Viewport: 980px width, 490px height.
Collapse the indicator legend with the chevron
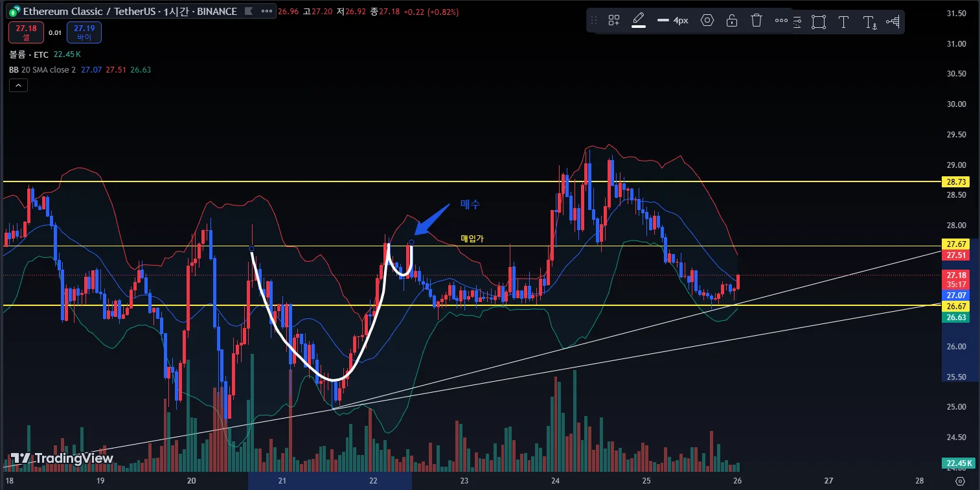click(x=18, y=85)
